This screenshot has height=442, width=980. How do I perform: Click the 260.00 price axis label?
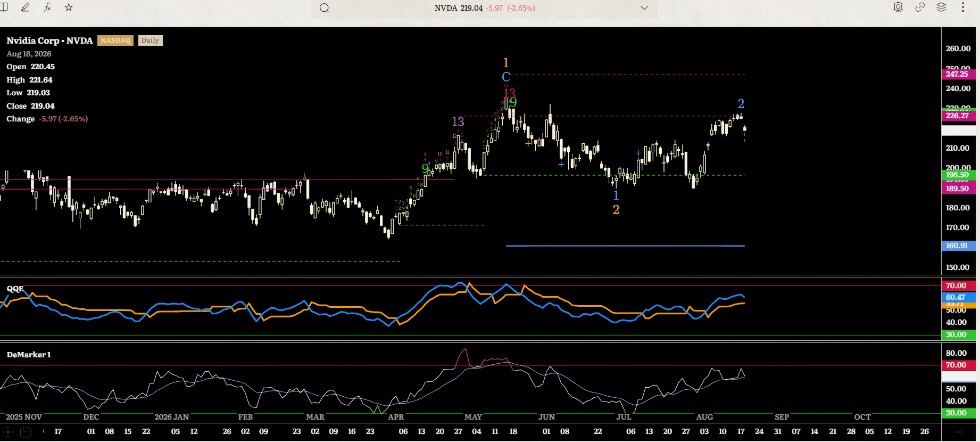(958, 48)
